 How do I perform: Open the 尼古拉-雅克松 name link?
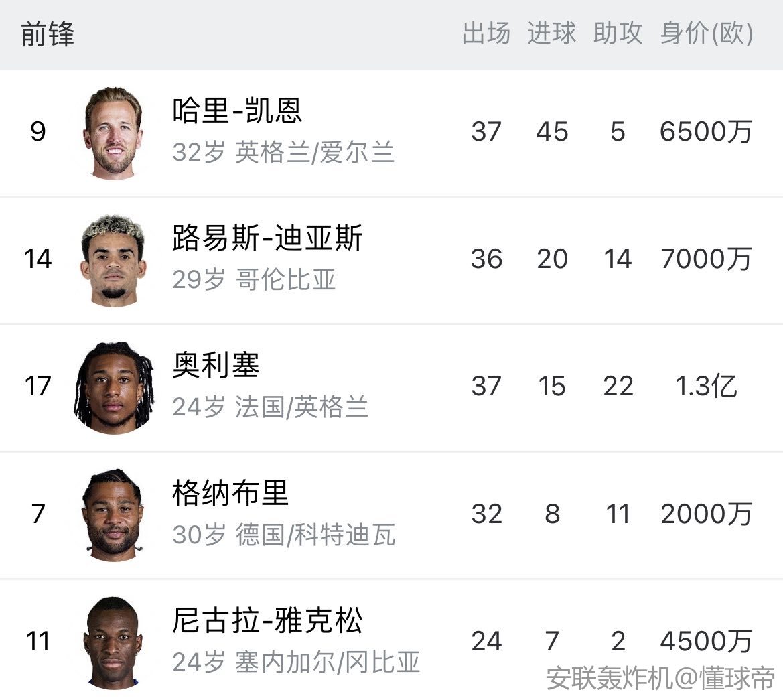(267, 621)
